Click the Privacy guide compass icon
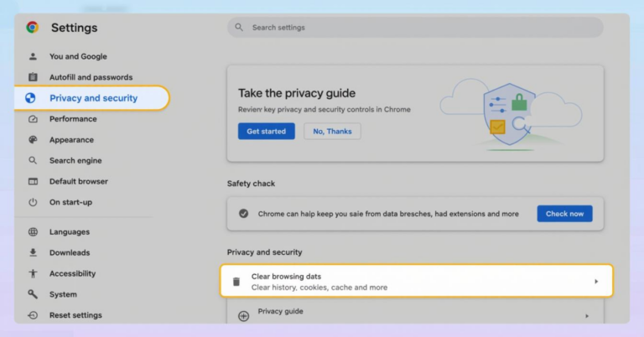The image size is (644, 337). tap(243, 316)
